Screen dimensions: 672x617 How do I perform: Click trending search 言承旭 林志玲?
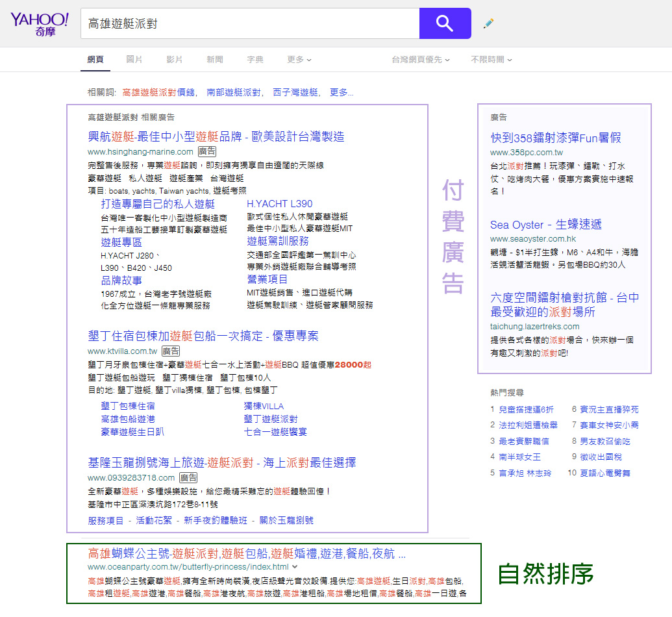525,473
